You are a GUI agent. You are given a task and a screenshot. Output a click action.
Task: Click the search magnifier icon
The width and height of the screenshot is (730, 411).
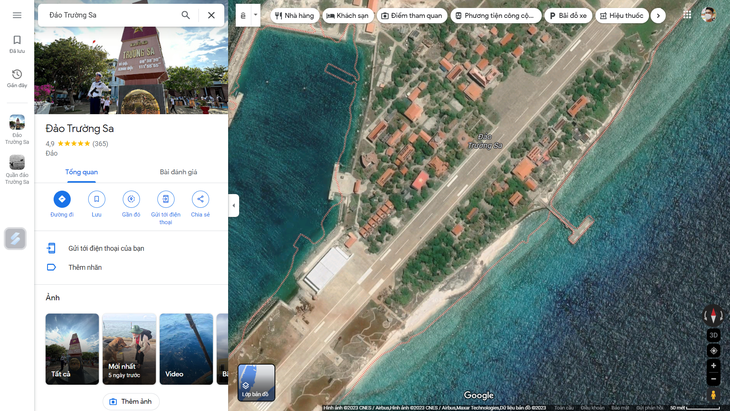(185, 15)
